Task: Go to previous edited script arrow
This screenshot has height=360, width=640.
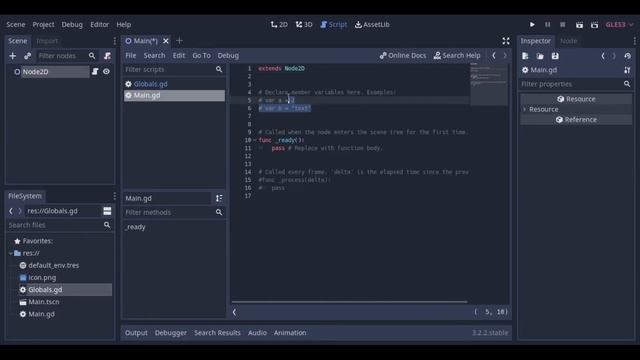Action: [x=494, y=56]
